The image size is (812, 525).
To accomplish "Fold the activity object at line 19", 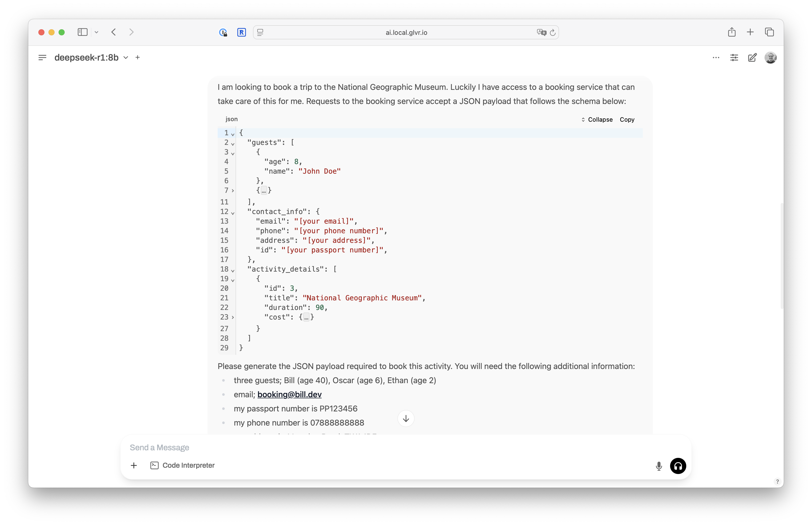I will click(x=233, y=280).
